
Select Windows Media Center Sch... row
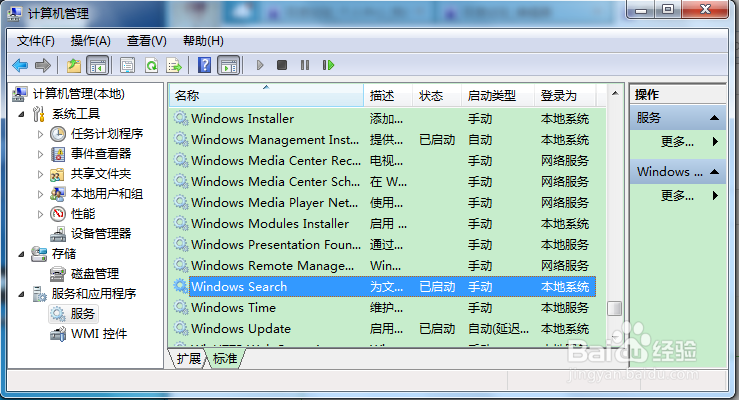384,181
